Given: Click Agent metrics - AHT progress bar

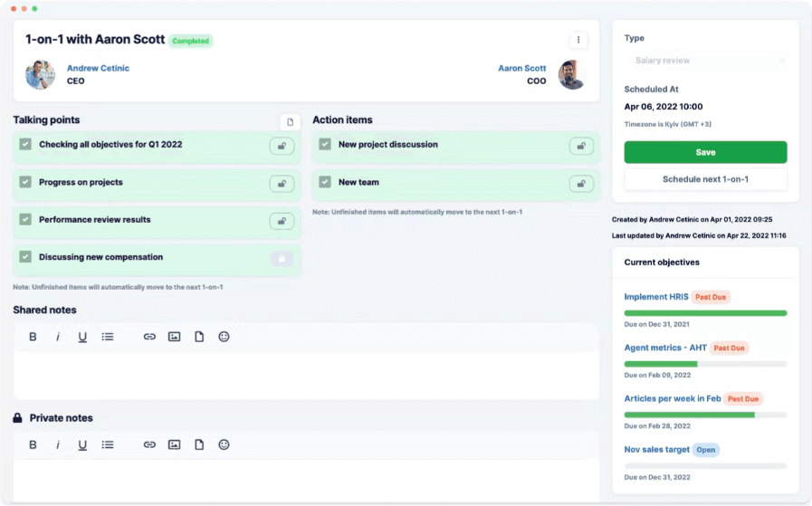Looking at the screenshot, I should [x=705, y=364].
